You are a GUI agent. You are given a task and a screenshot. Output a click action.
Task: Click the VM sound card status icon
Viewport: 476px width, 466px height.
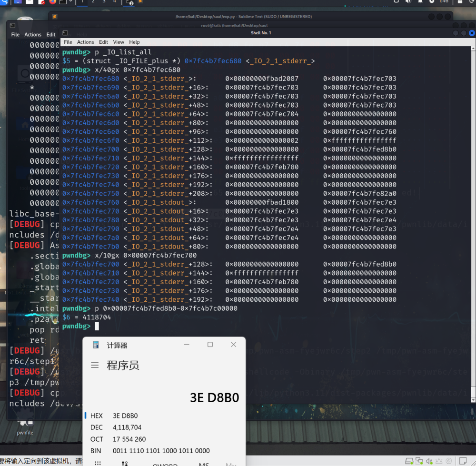pos(429,461)
